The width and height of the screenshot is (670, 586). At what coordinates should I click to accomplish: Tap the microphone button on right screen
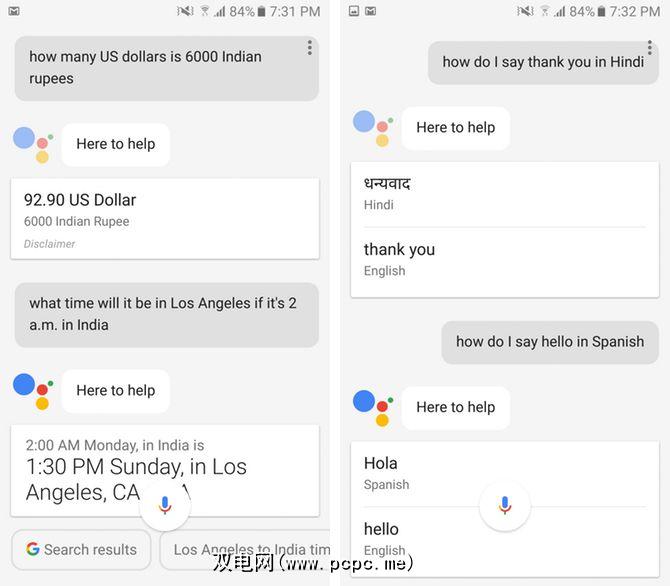click(x=505, y=505)
